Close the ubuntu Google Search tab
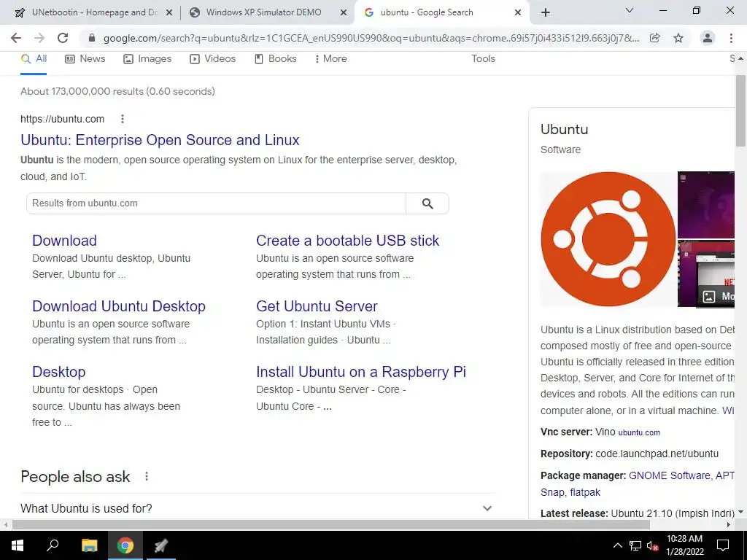 [x=518, y=13]
